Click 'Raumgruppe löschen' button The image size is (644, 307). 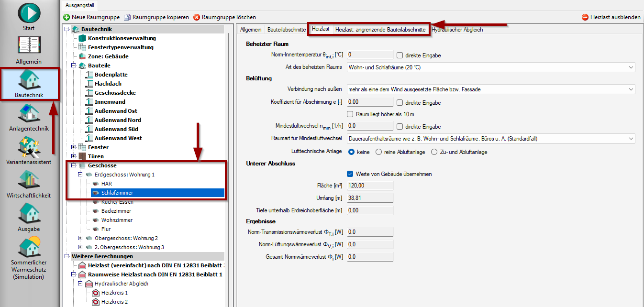click(x=224, y=17)
